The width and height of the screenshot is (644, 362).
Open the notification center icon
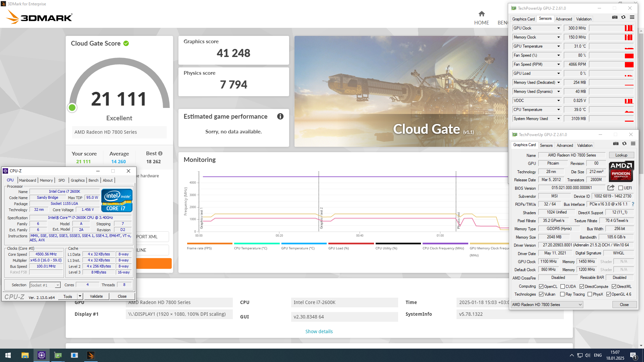click(633, 355)
